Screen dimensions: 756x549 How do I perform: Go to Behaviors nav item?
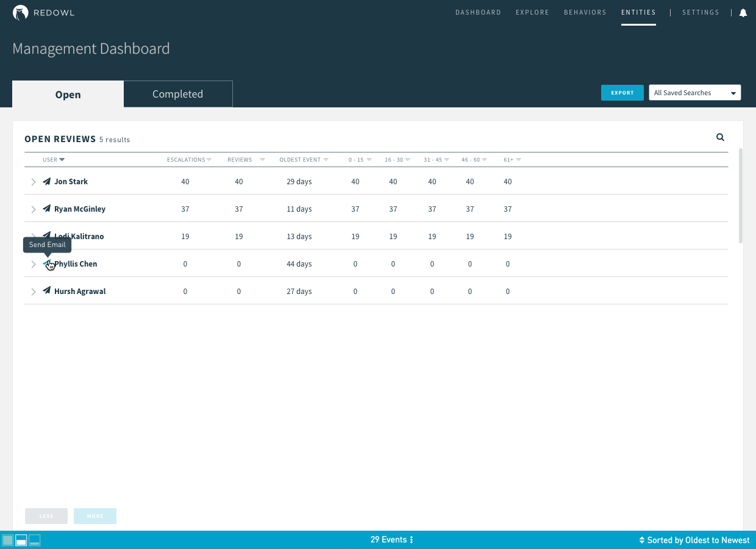click(x=585, y=12)
